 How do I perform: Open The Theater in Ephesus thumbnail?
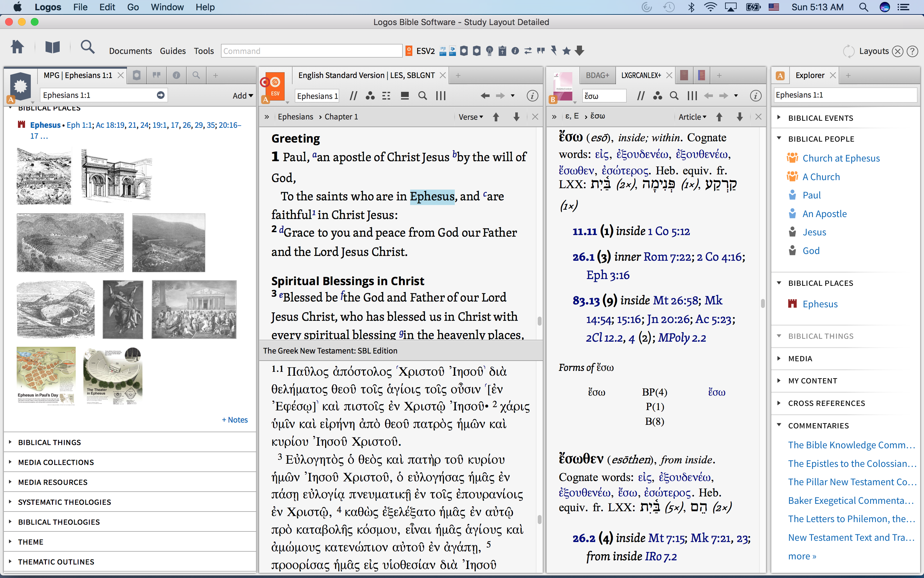[113, 376]
